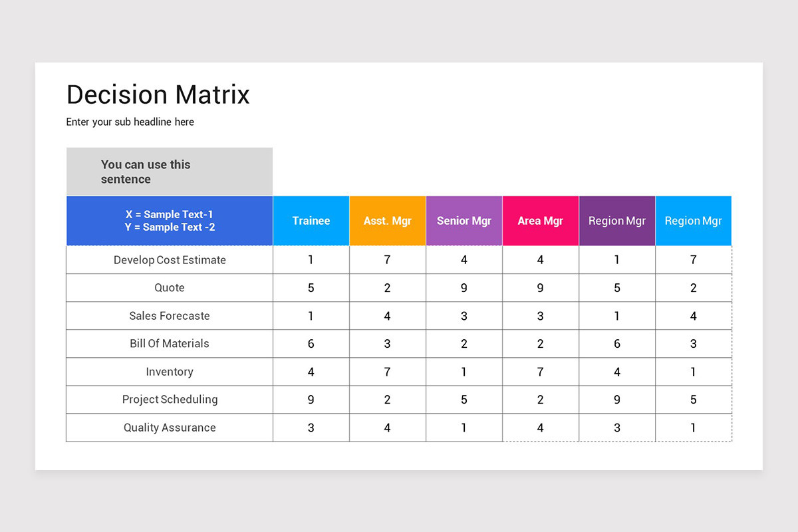The width and height of the screenshot is (798, 532).
Task: Select the Project Scheduling row label
Action: click(170, 400)
